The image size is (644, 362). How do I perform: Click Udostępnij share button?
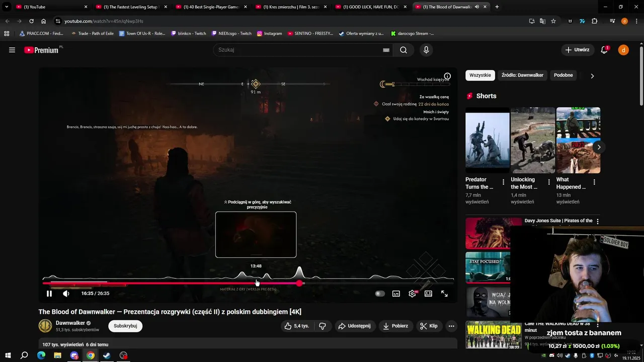click(355, 326)
